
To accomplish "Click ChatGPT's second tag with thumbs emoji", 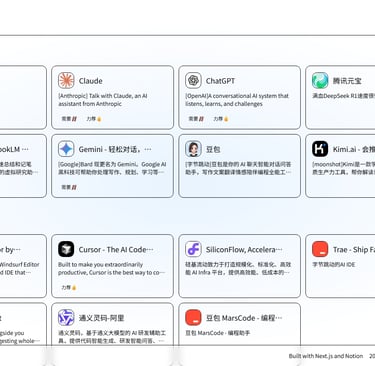I will click(x=221, y=119).
